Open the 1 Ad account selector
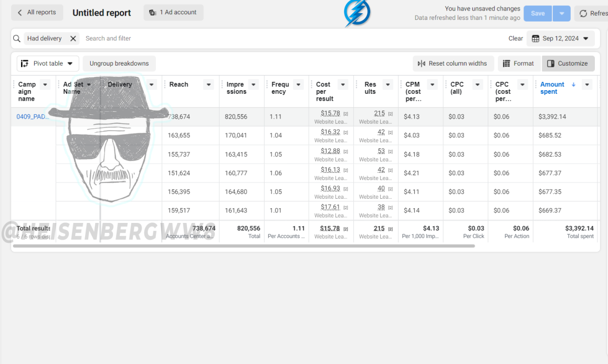The height and width of the screenshot is (364, 608). (x=173, y=13)
